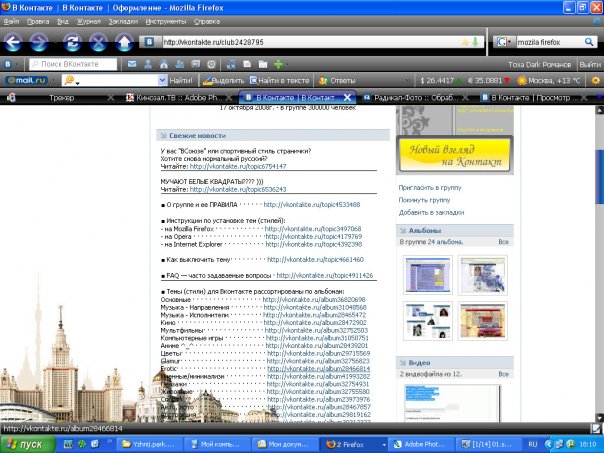Stop loading with the X toolbar button
This screenshot has width=604, height=453.
point(98,42)
